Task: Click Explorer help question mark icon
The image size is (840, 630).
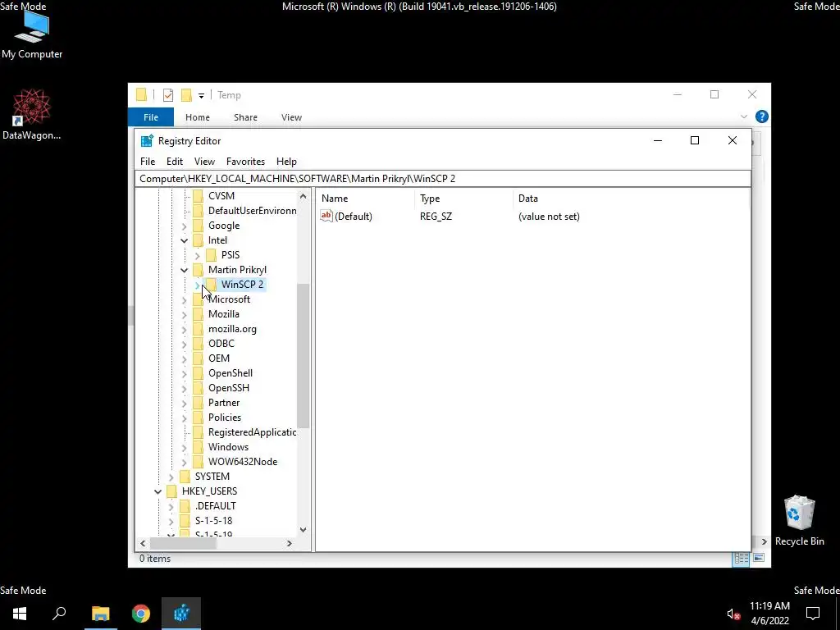Action: click(761, 116)
